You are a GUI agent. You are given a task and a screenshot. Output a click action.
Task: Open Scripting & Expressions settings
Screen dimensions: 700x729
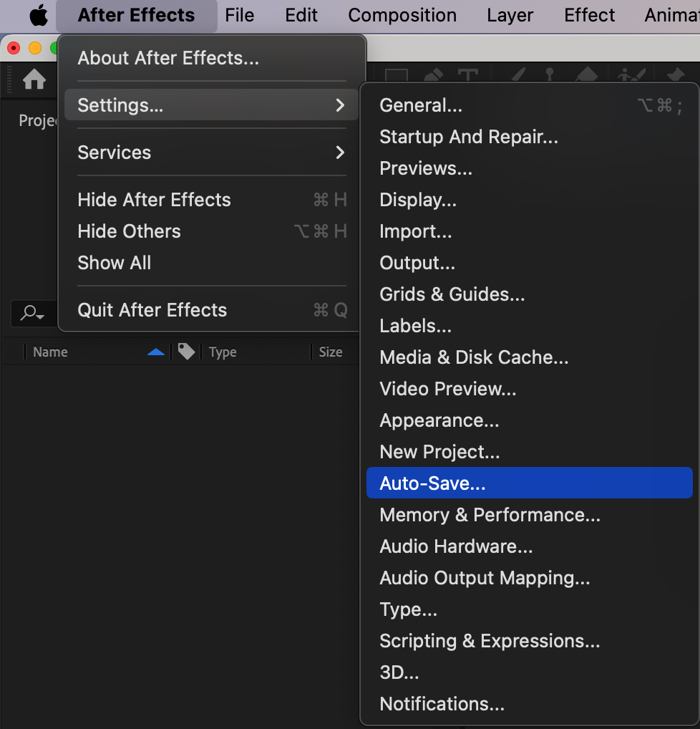[490, 641]
